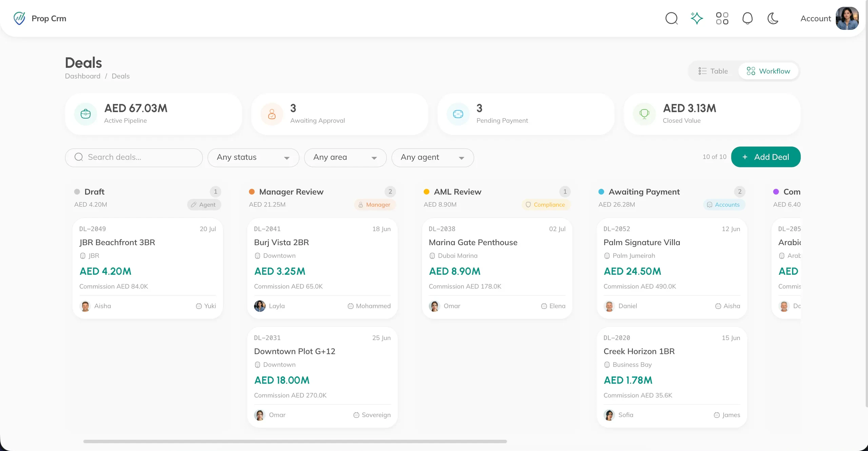Click the Active Pipeline briefcase icon
868x451 pixels.
click(x=86, y=114)
